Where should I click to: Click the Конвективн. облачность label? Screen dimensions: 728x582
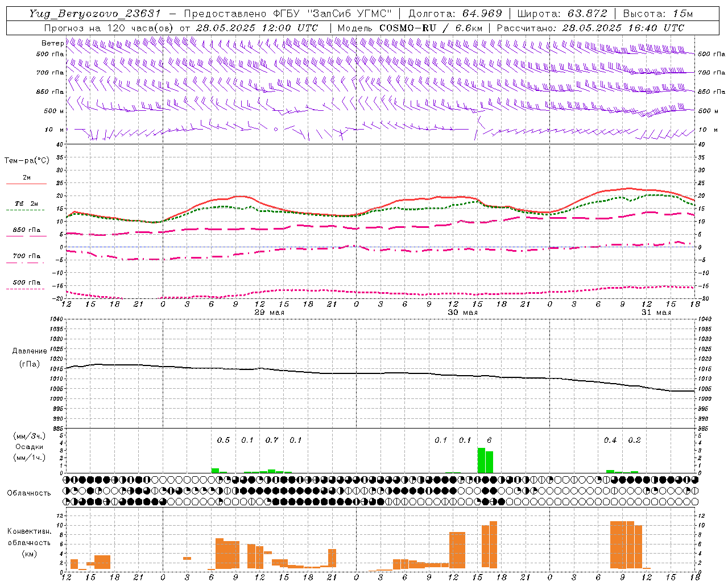click(x=29, y=537)
